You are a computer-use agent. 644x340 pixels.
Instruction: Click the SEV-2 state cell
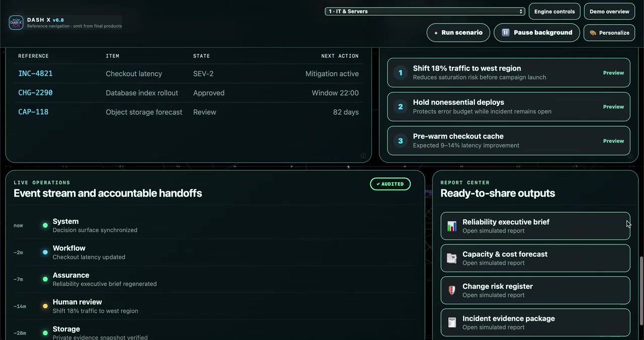(x=203, y=73)
